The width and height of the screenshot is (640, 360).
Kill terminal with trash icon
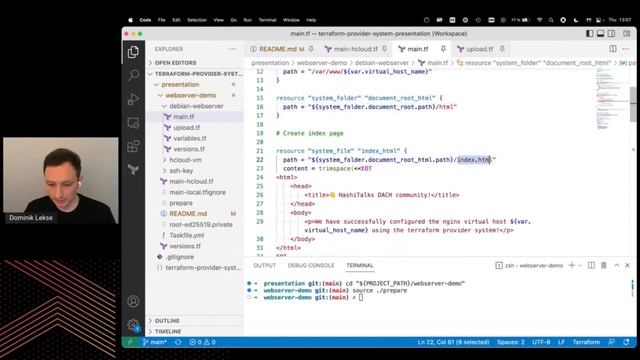pos(604,265)
